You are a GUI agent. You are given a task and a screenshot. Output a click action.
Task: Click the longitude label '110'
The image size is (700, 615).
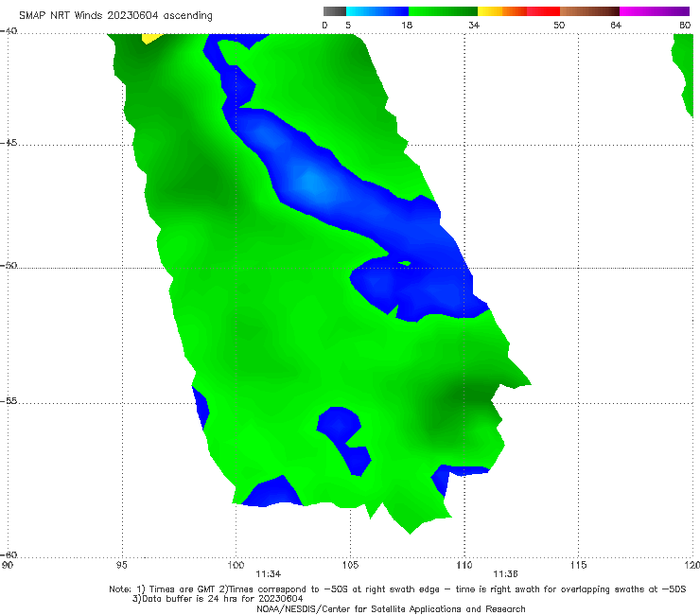click(x=464, y=565)
